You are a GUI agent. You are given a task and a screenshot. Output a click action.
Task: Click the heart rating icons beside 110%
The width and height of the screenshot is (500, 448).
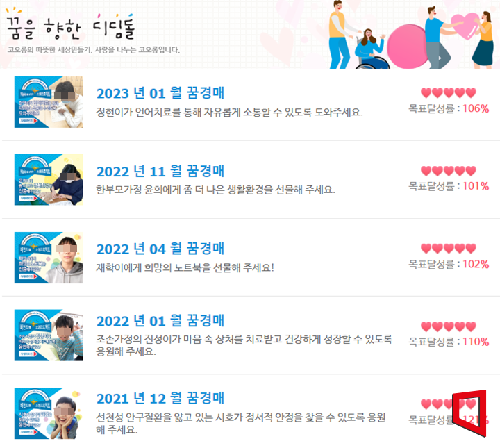click(x=449, y=326)
